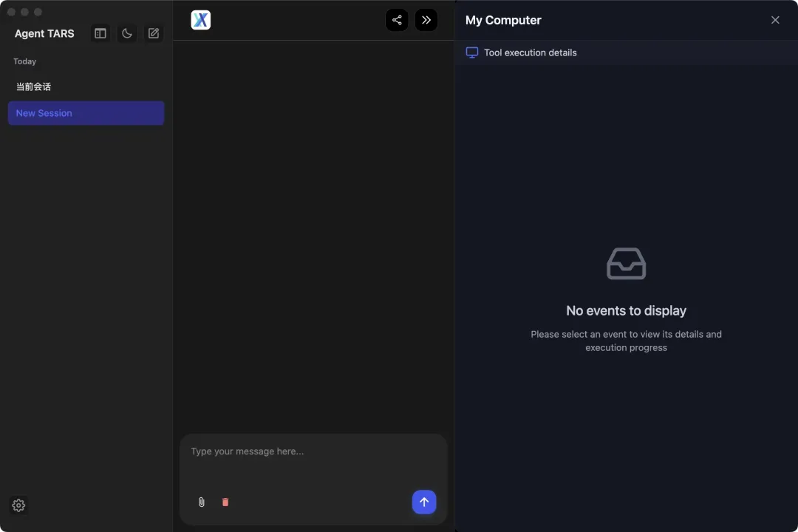Attach a file using the paperclip icon
798x532 pixels.
click(x=202, y=502)
